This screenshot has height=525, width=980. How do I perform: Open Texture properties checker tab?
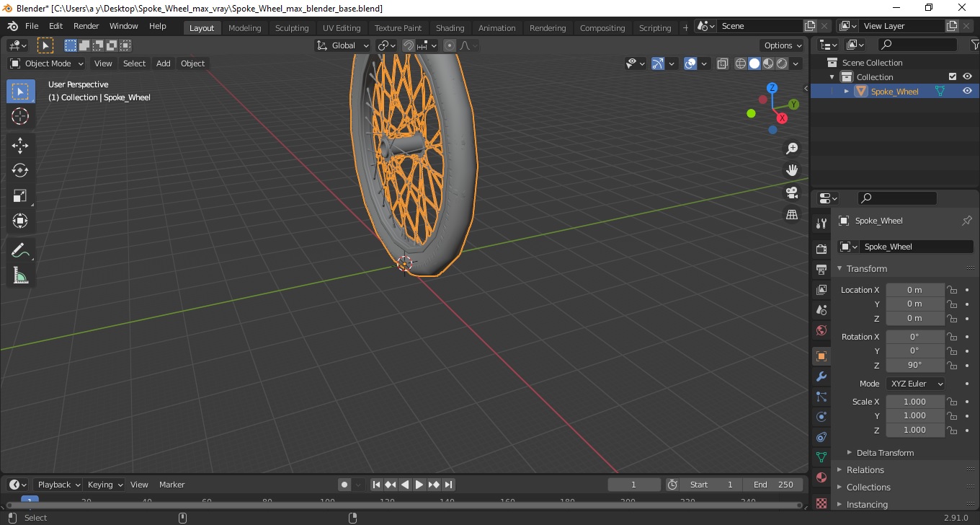point(821,503)
